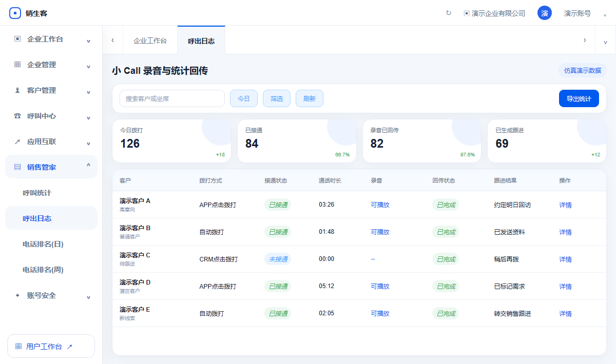
Task: Open the 用户工作台 link button
Action: [x=51, y=346]
